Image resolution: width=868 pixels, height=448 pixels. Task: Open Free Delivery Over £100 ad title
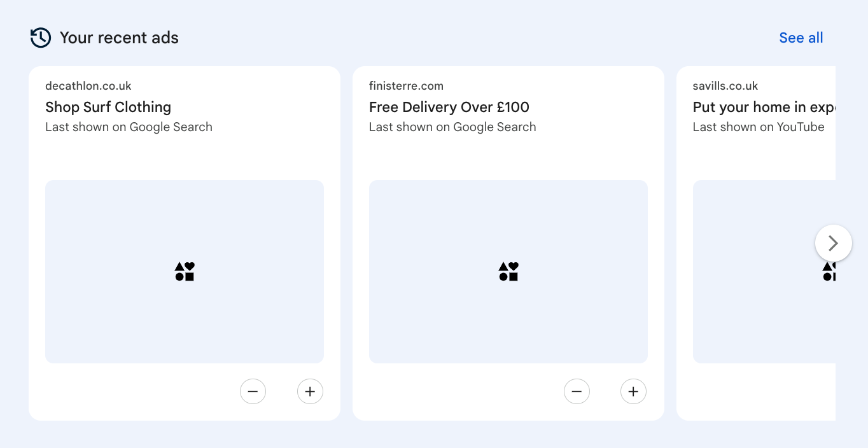tap(449, 107)
